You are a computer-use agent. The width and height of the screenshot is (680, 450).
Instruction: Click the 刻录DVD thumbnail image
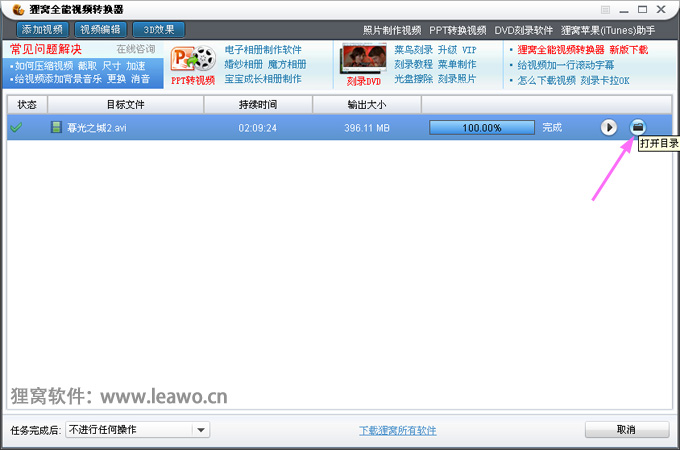(x=364, y=58)
